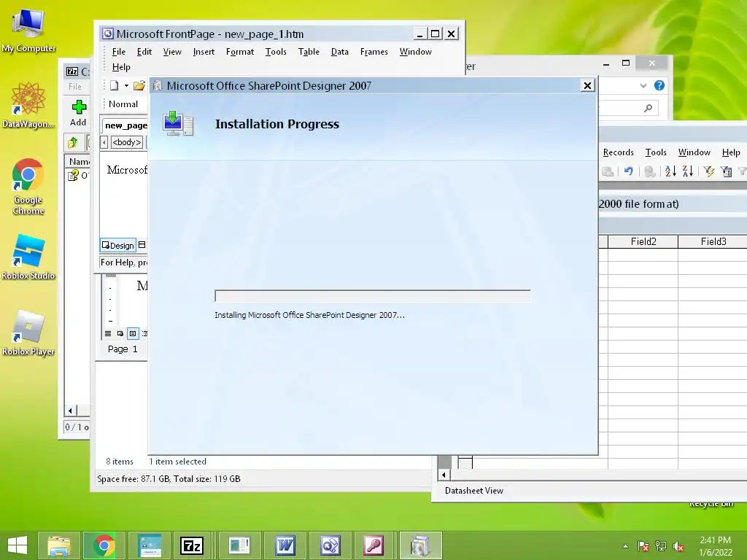Image resolution: width=747 pixels, height=560 pixels.
Task: Open Roblox Player desktop shortcut
Action: 28,333
